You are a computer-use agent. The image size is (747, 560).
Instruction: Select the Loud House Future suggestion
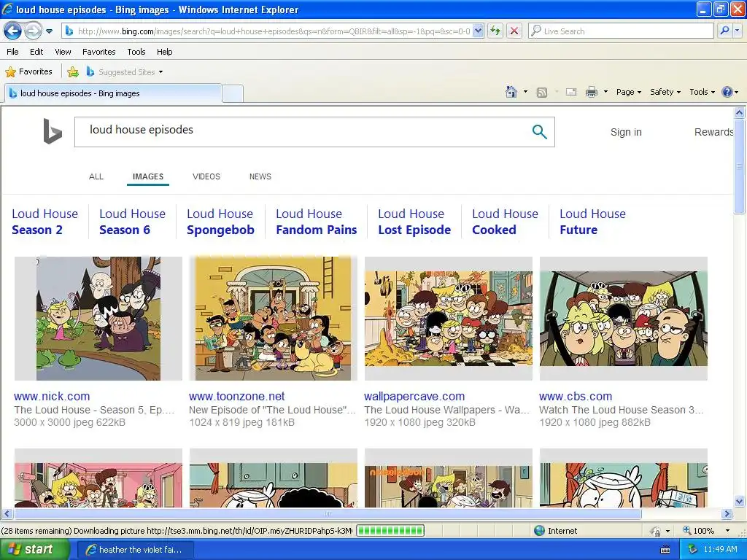coord(592,222)
